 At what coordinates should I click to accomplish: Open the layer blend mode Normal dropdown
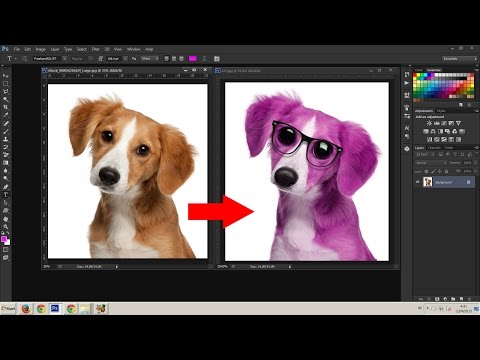click(431, 163)
